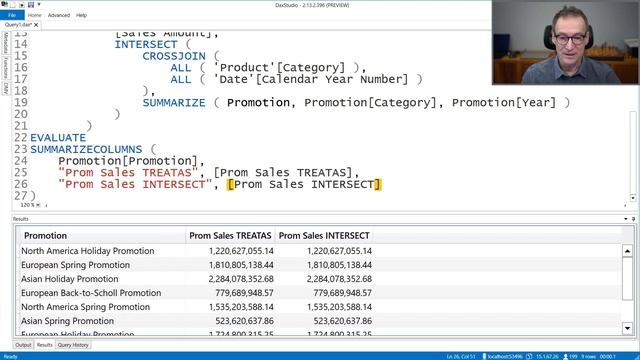Click the Ready status text

10,357
